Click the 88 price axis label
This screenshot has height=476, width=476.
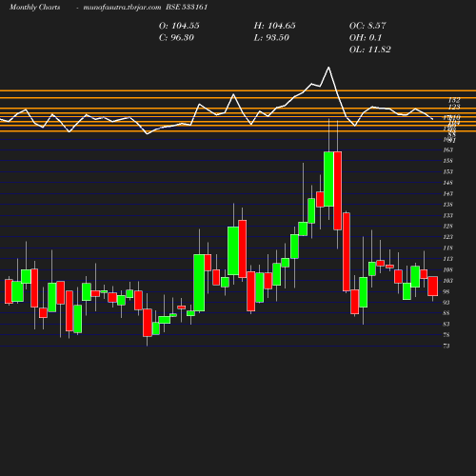click(446, 313)
